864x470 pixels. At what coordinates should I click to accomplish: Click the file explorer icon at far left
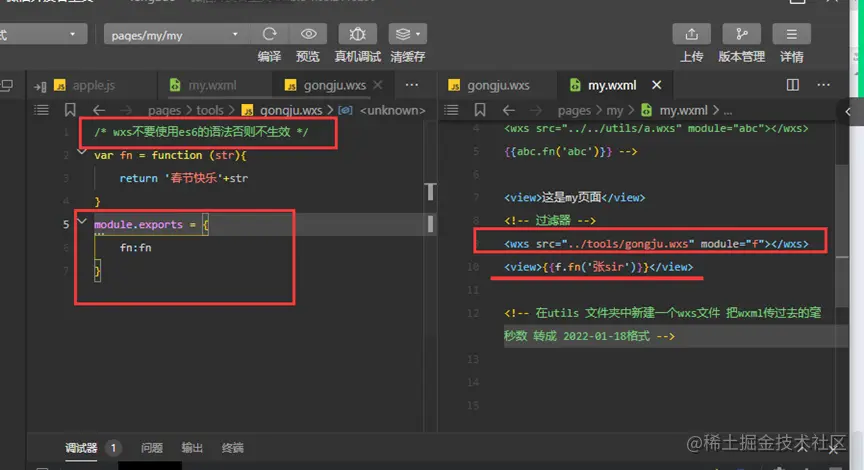pyautogui.click(x=7, y=85)
